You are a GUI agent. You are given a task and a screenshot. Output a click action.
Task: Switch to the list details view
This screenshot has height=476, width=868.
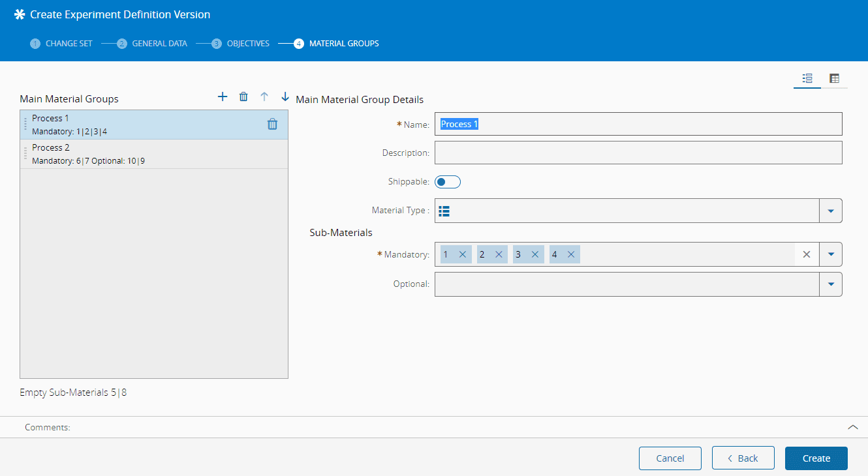[807, 78]
